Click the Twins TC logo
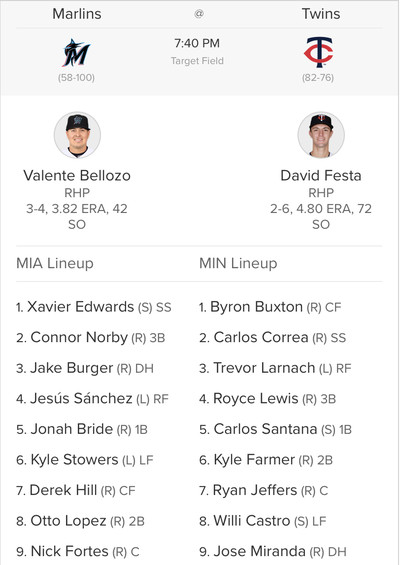This screenshot has height=565, width=400. (x=318, y=52)
